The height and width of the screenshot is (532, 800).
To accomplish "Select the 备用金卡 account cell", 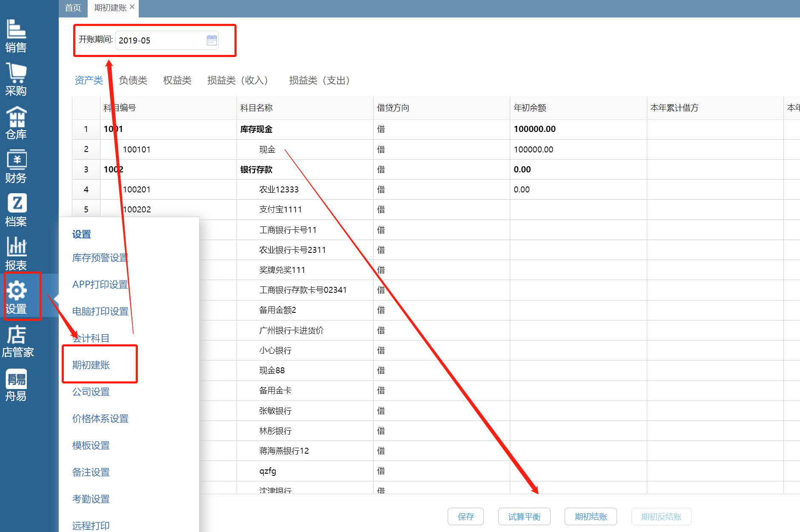I will [x=305, y=391].
